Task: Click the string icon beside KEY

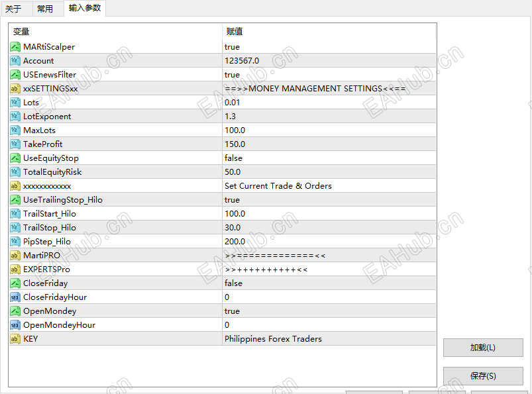Action: click(x=15, y=339)
